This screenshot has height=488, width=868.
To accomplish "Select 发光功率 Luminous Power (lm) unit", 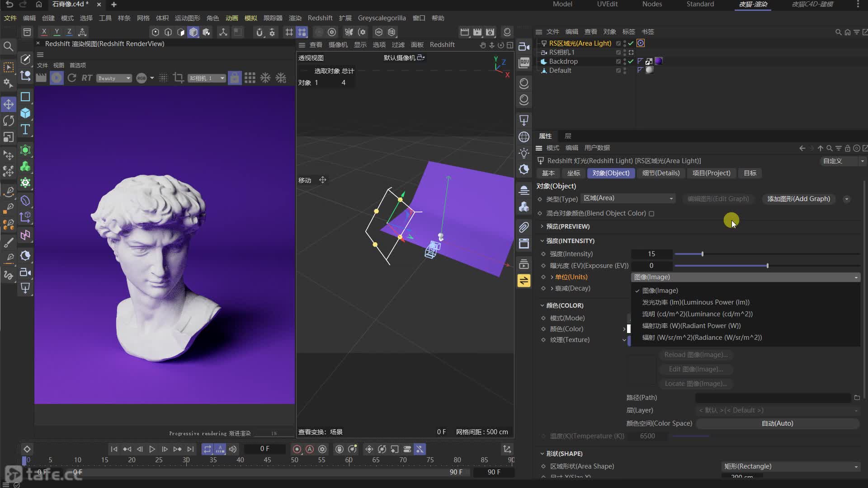I will click(696, 302).
